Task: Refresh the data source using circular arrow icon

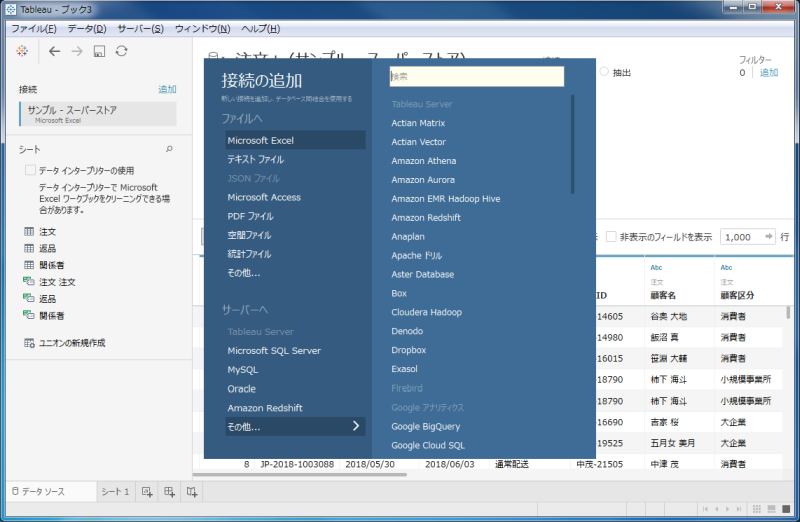Action: coord(121,51)
